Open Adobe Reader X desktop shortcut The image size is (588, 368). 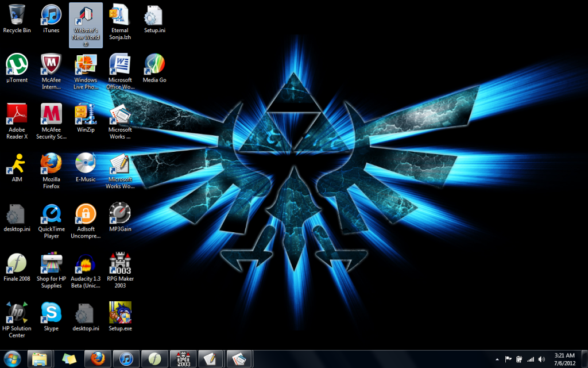point(17,121)
